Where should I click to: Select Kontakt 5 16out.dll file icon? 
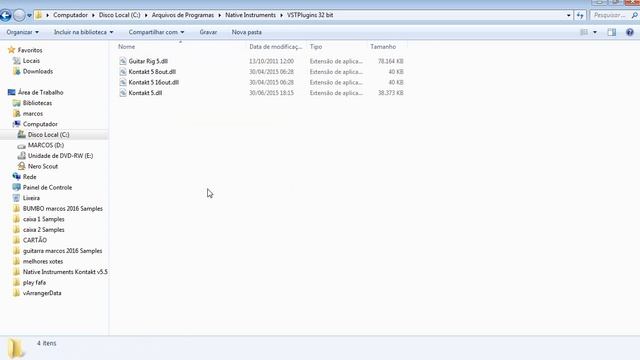pos(122,82)
